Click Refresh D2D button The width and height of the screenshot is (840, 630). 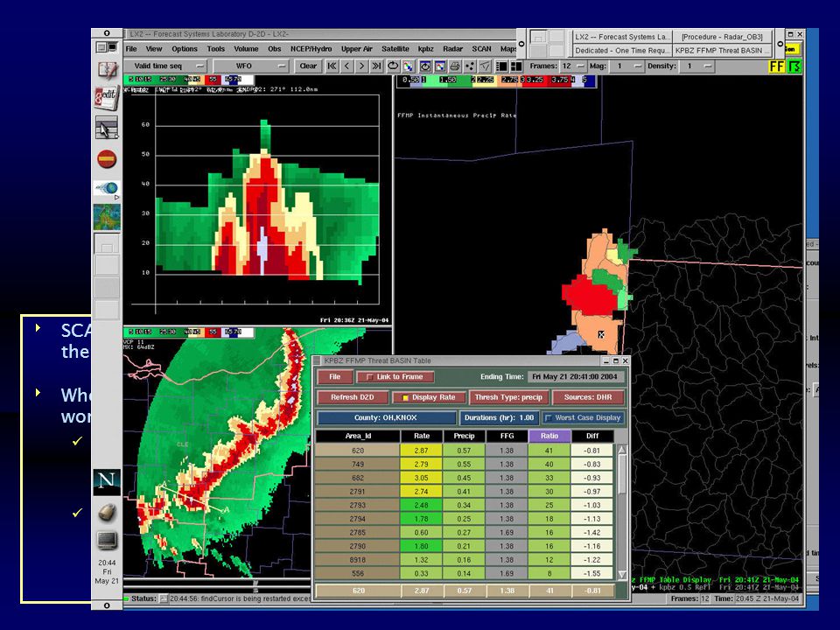[x=352, y=397]
